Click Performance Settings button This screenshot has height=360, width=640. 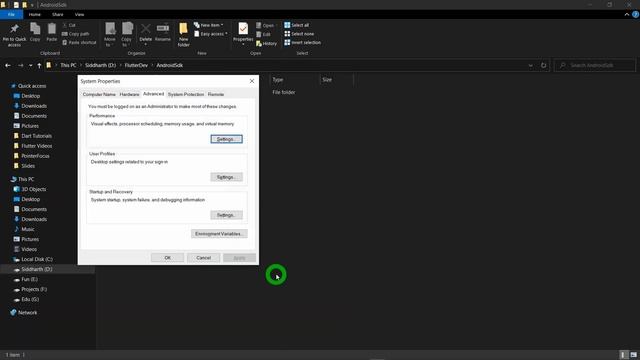(x=227, y=139)
